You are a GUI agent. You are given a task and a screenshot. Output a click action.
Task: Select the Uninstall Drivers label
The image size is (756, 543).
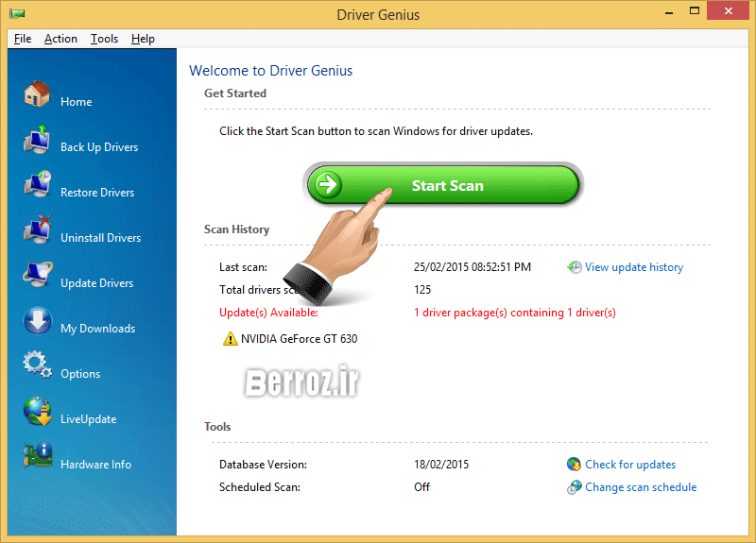coord(101,238)
